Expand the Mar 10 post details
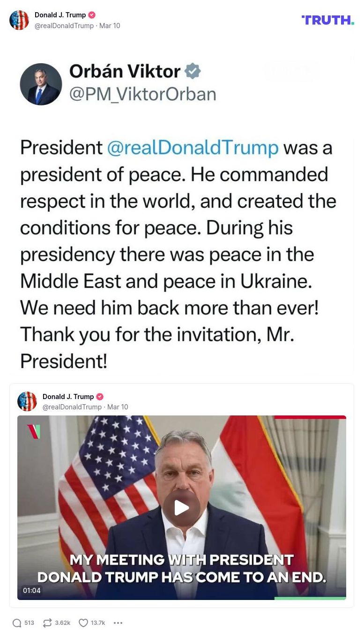Image resolution: width=364 pixels, height=637 pixels. (109, 26)
